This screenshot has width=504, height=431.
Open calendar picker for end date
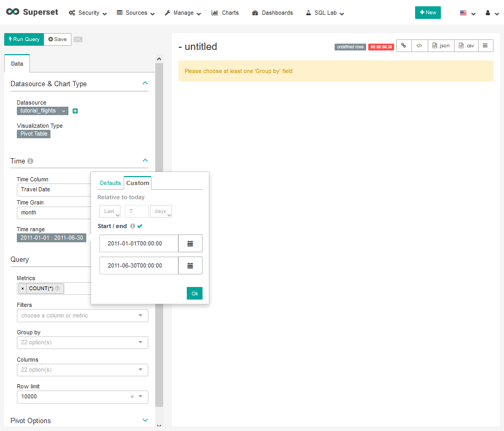190,265
